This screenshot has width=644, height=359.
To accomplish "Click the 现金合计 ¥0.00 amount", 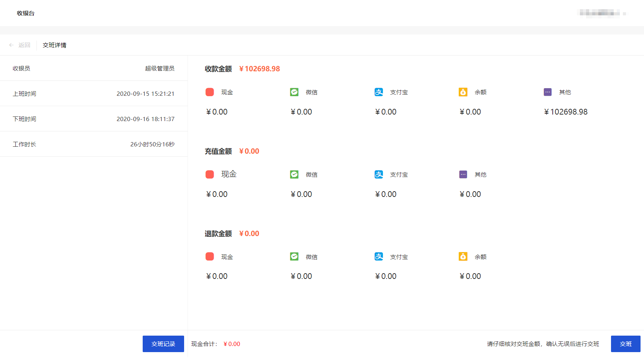I will [x=232, y=344].
